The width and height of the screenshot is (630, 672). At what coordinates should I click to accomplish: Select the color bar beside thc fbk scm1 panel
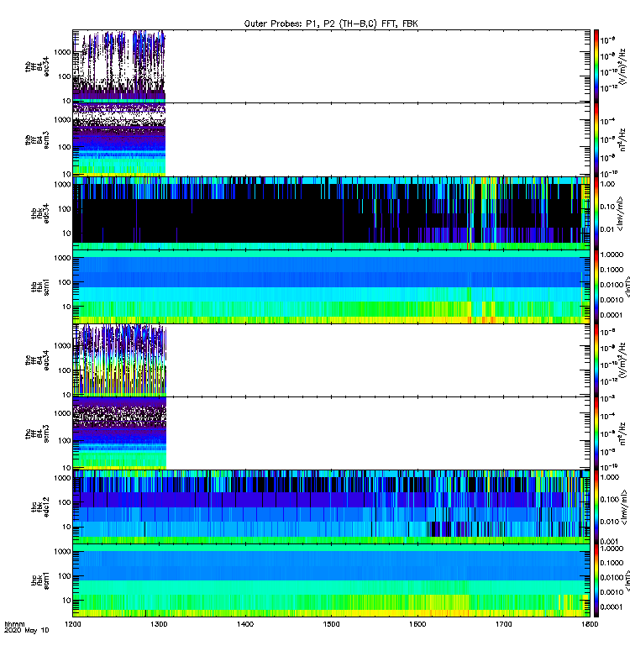tap(596, 580)
